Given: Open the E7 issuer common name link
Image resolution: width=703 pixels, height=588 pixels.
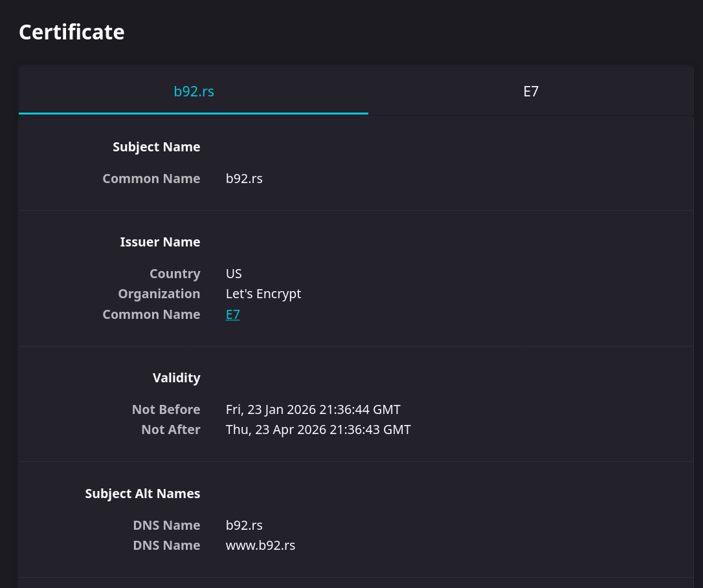Looking at the screenshot, I should point(232,314).
